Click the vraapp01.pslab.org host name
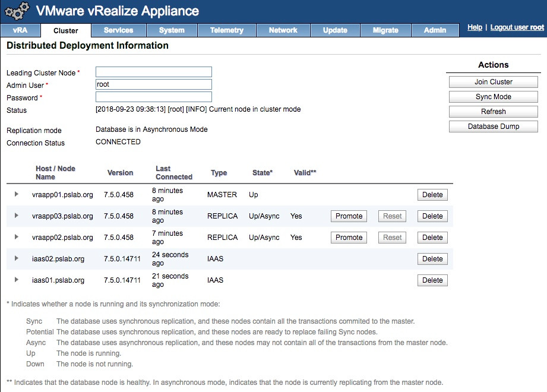 pos(62,195)
